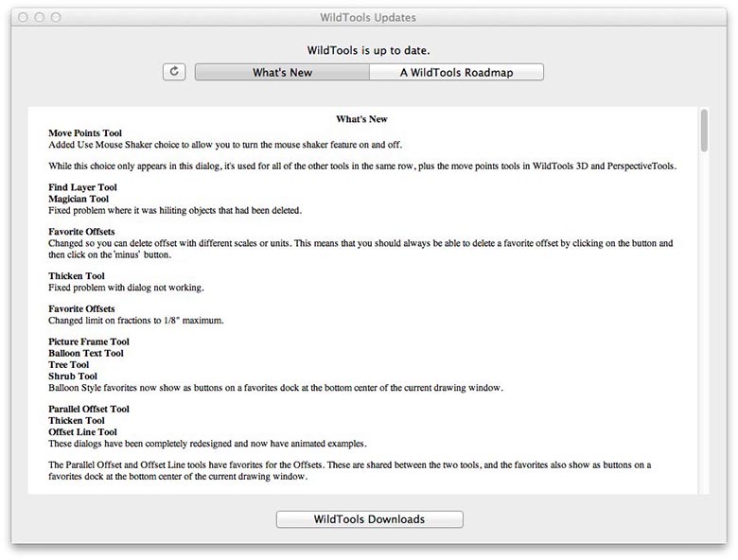Click 'These dialogs have been completely redesigned' line
Viewport: 738px width, 560px height.
click(207, 444)
